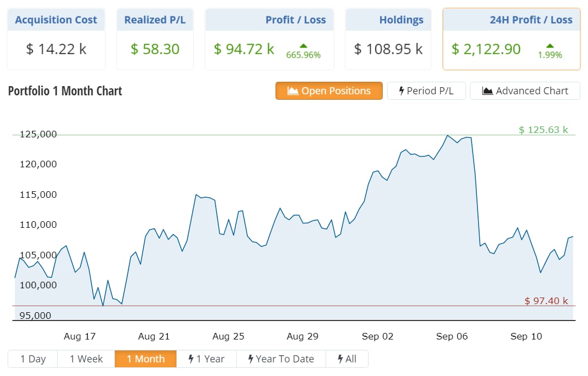This screenshot has width=588, height=376.
Task: Click the area chart icon in Advanced Chart
Action: (x=487, y=91)
